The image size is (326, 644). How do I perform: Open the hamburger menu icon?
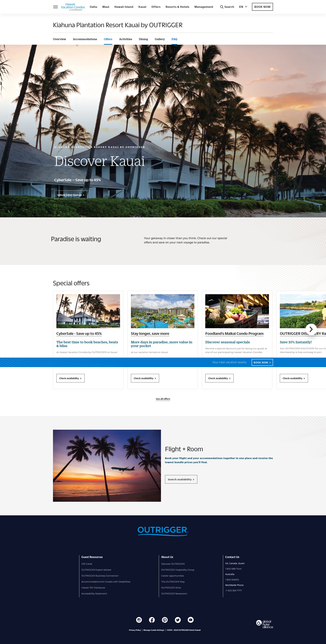[x=56, y=7]
